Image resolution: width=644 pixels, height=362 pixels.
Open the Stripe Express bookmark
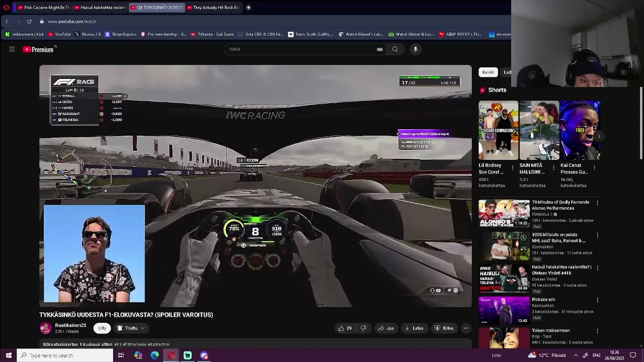pyautogui.click(x=121, y=34)
